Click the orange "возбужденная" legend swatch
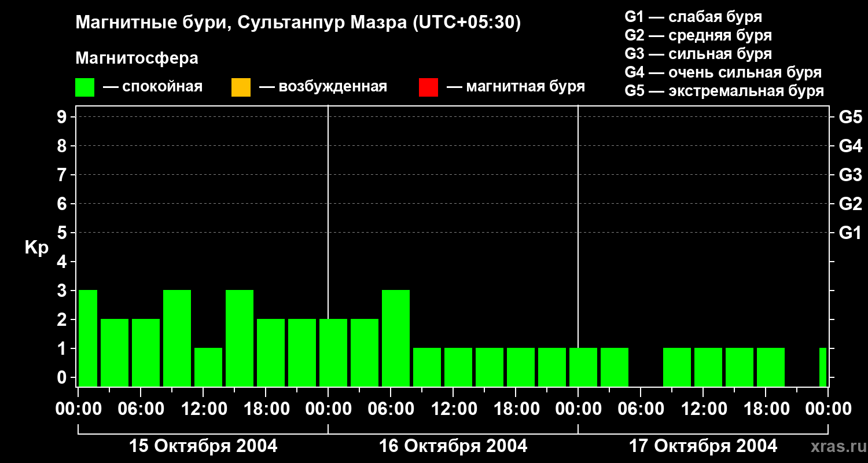The image size is (868, 463). click(241, 87)
